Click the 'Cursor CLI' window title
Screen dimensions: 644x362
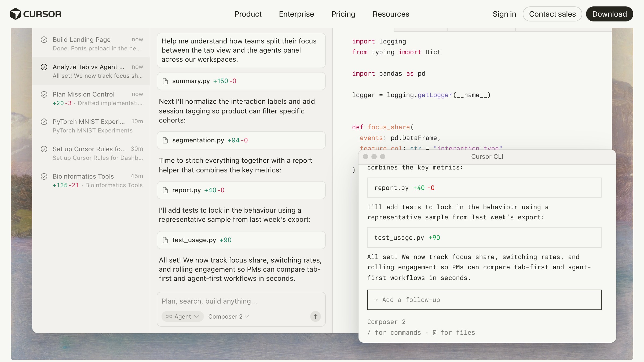click(487, 157)
